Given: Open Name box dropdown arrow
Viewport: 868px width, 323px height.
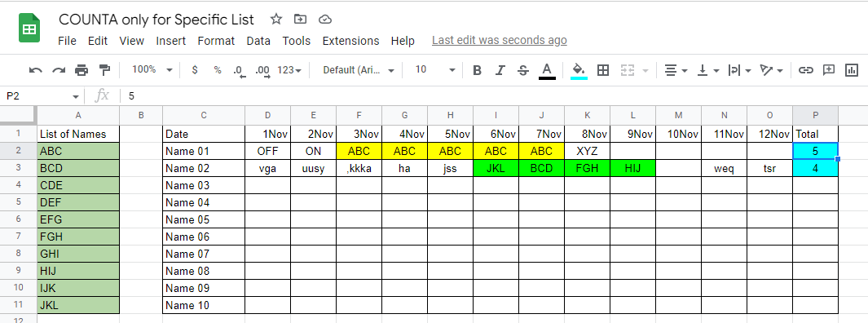Looking at the screenshot, I should pos(75,97).
